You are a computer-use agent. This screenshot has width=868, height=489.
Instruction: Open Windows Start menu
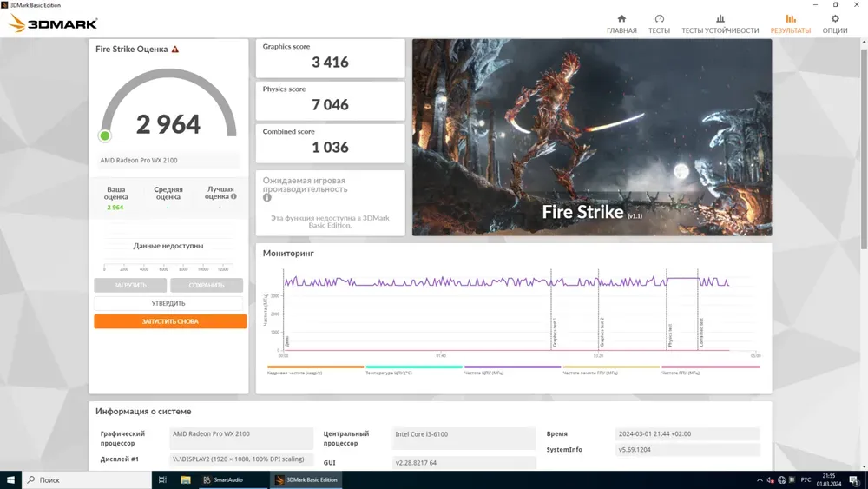[11, 479]
